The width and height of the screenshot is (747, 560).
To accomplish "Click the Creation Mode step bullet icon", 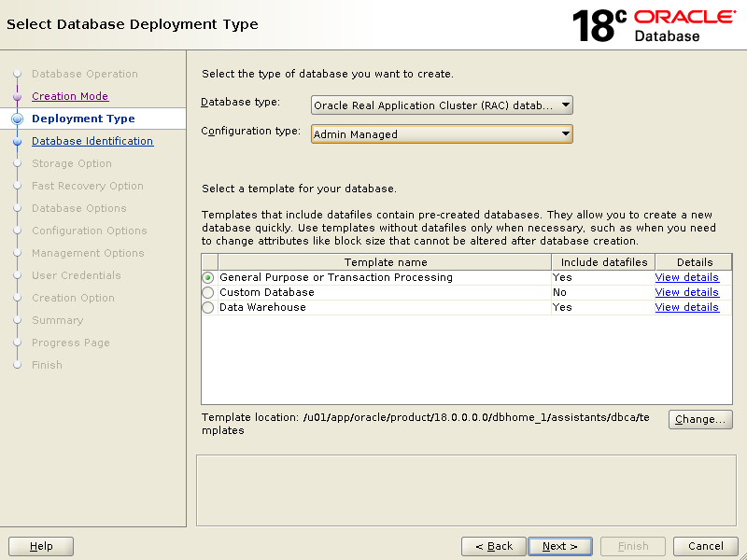I will click(x=17, y=97).
